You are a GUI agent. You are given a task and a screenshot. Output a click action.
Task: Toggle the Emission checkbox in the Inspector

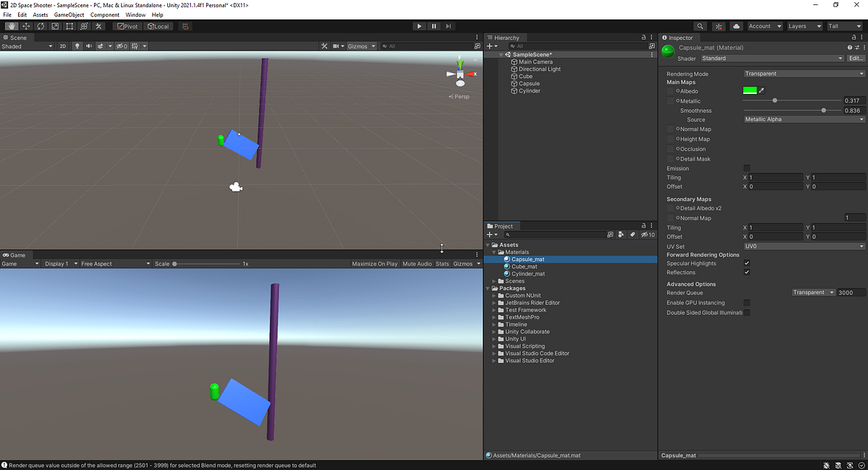pos(747,167)
